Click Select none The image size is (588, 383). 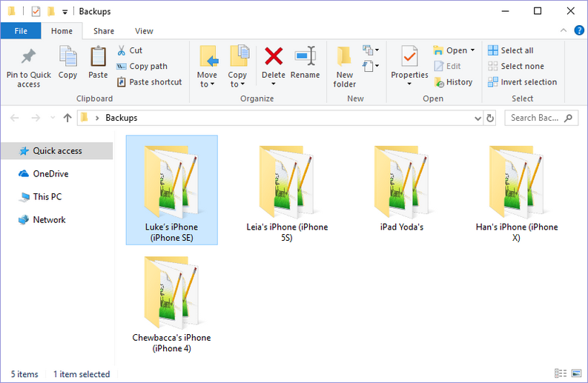point(515,67)
